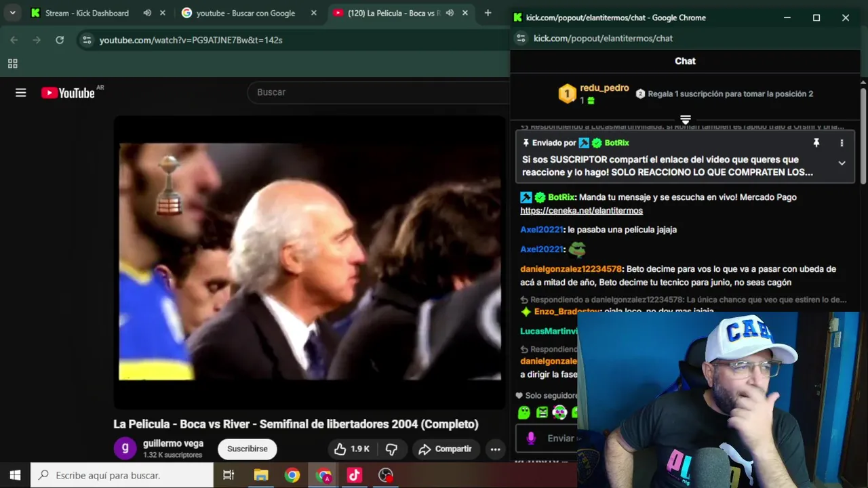Insert the angry green face emote
Viewport: 868px width, 488px height.
tap(542, 412)
